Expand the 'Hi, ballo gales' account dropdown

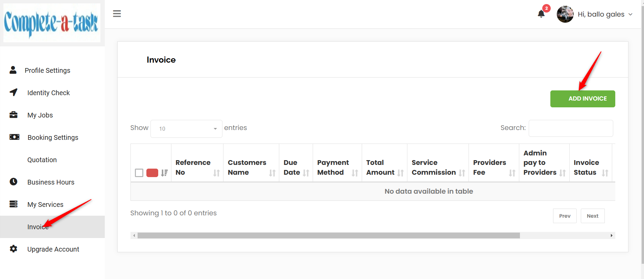605,14
